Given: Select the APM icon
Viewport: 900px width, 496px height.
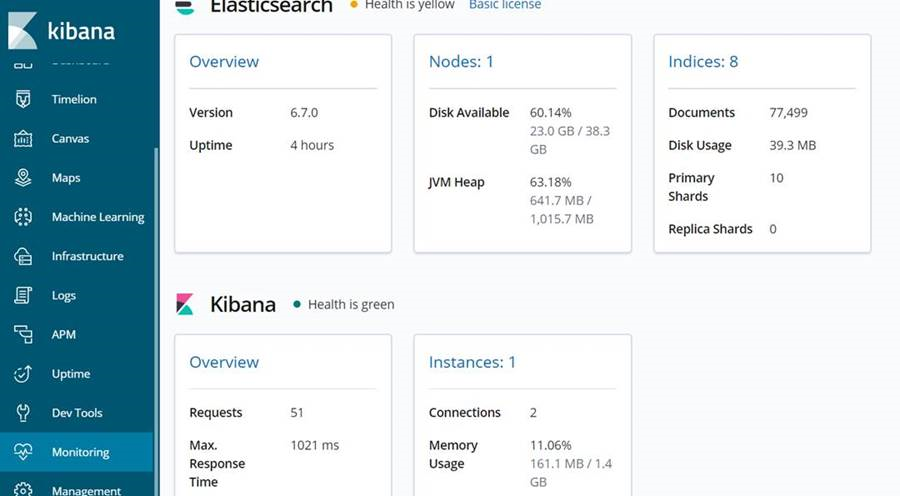Looking at the screenshot, I should click(x=23, y=334).
